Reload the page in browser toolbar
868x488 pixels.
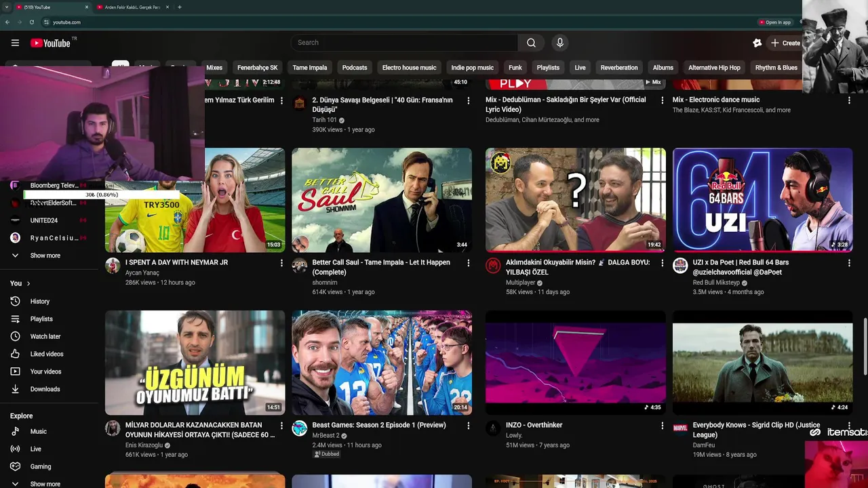[x=31, y=22]
